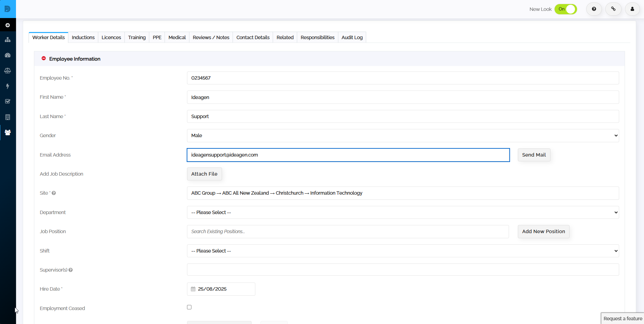
Task: Click the people group sidebar icon
Action: coord(7,132)
